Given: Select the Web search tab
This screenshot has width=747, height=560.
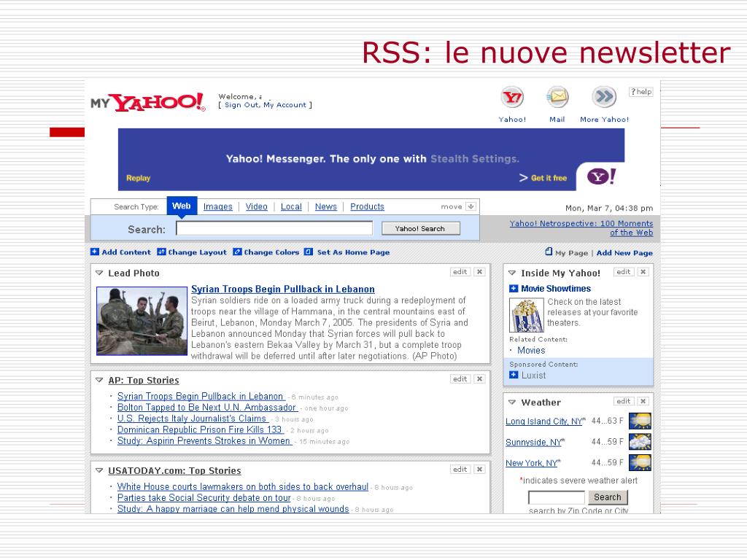Looking at the screenshot, I should (x=182, y=206).
